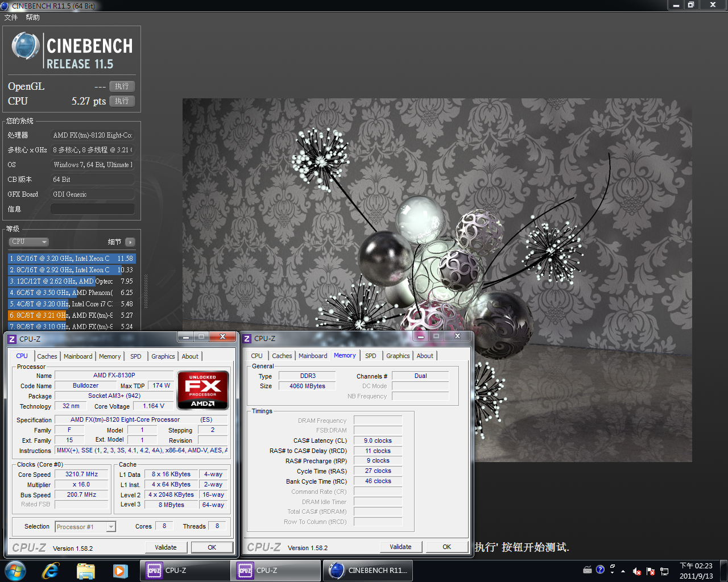Open Memory tab in left CPU-Z
This screenshot has height=582, width=728.
pyautogui.click(x=110, y=356)
